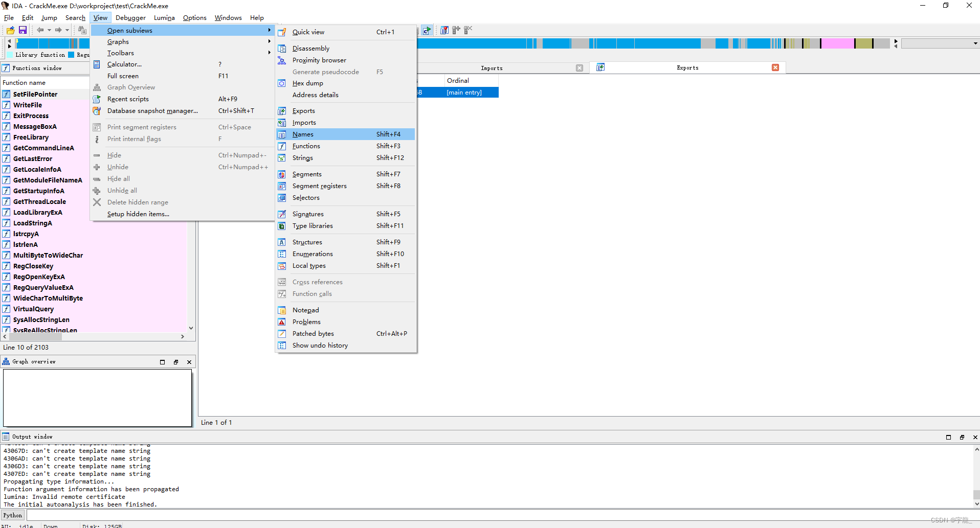Open dropdown arrow beside Jump forward
980x528 pixels.
[67, 30]
